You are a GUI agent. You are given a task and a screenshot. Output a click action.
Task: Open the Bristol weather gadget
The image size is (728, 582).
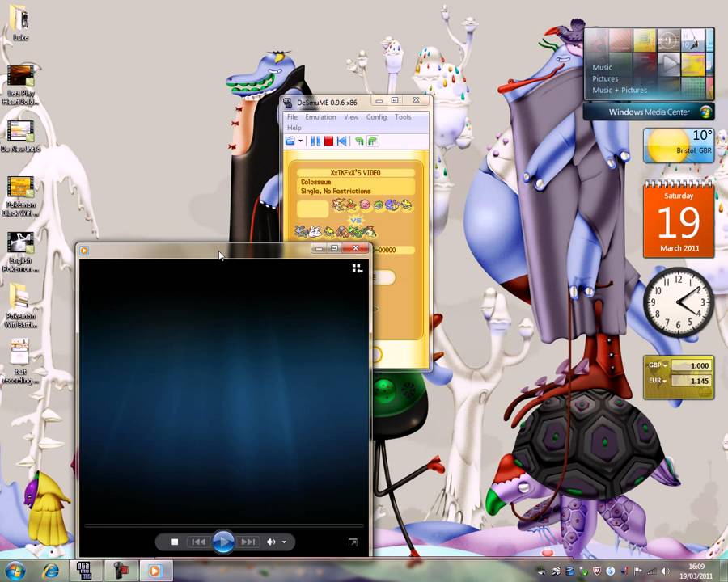(679, 145)
